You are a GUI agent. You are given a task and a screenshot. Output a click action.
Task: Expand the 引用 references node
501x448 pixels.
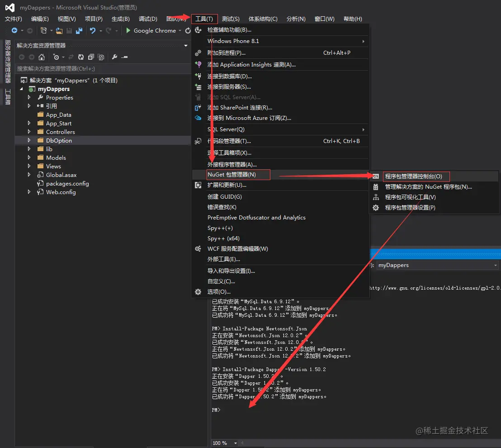[x=29, y=106]
